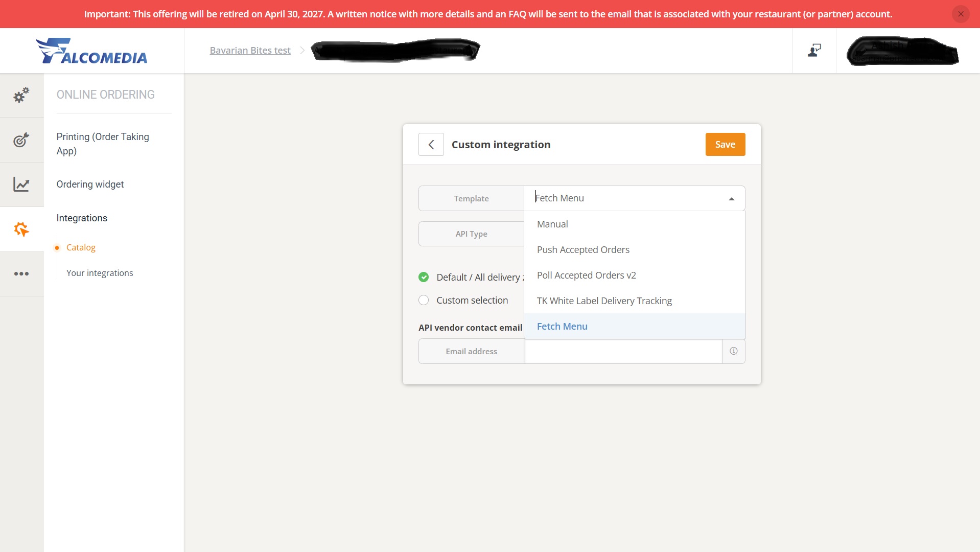Viewport: 980px width, 552px height.
Task: Open the Bavarian Bites test breadcrumb link
Action: pyautogui.click(x=250, y=50)
